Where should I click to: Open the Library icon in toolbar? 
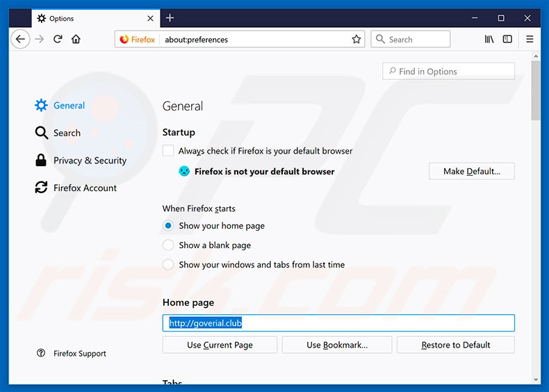489,39
